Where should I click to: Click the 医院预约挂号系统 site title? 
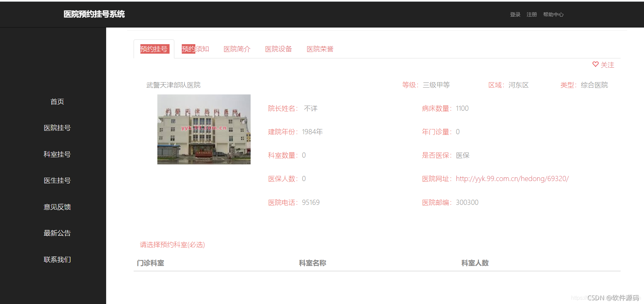pyautogui.click(x=94, y=14)
